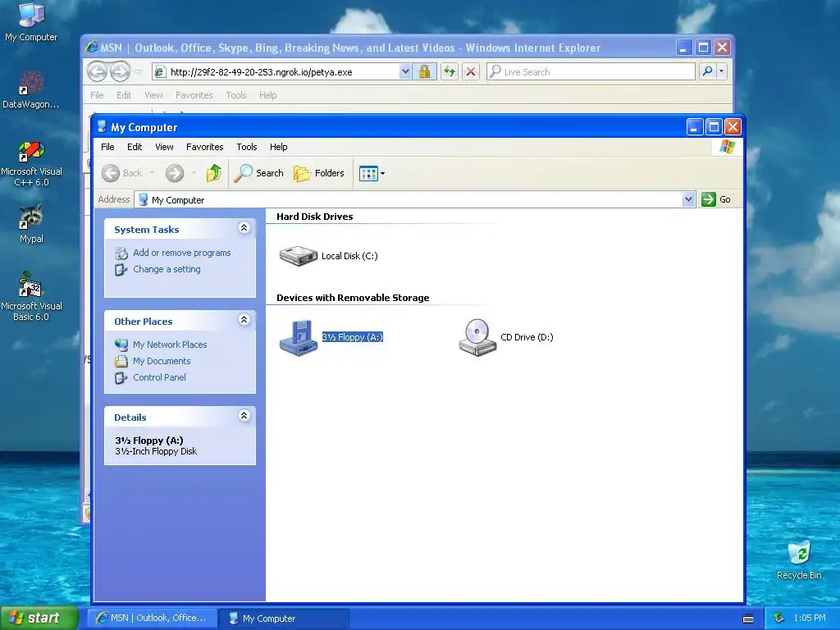The height and width of the screenshot is (630, 840).
Task: Open Back history dropdown arrow
Action: coord(152,173)
